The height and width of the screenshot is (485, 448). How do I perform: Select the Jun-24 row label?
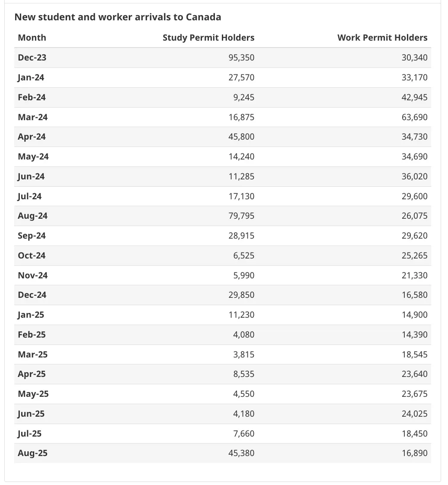pyautogui.click(x=31, y=176)
